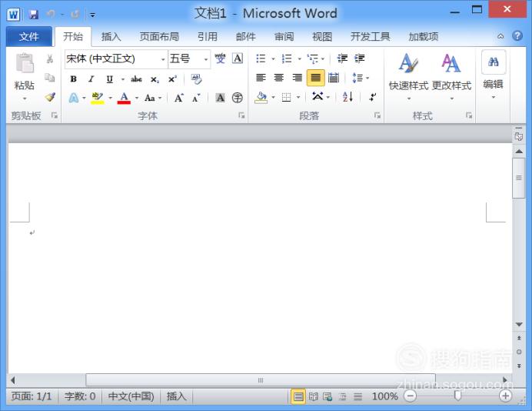Open Quick Styles gallery
The height and width of the screenshot is (411, 532).
pyautogui.click(x=408, y=76)
